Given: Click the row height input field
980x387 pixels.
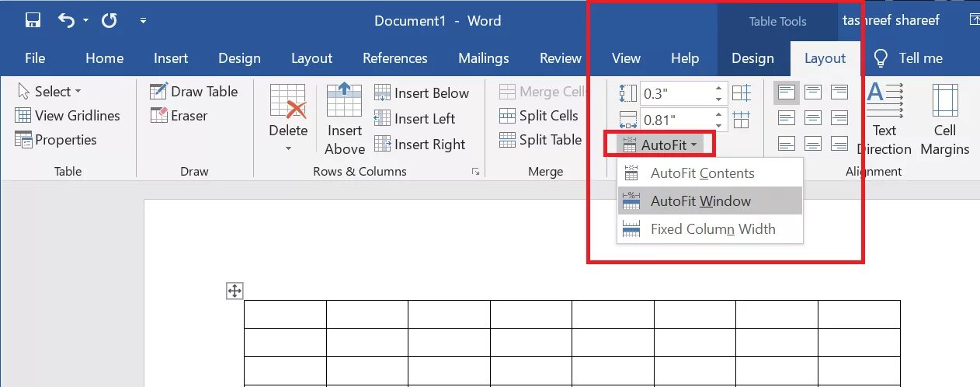Looking at the screenshot, I should [x=676, y=94].
